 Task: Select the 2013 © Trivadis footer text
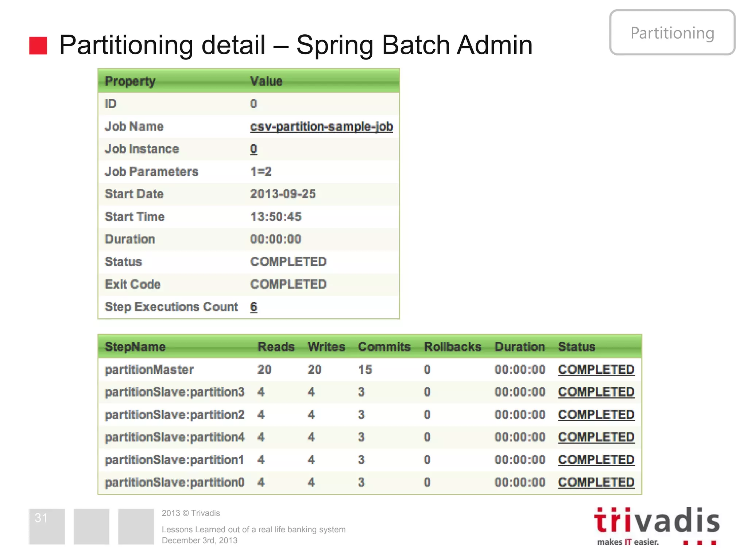pyautogui.click(x=191, y=513)
